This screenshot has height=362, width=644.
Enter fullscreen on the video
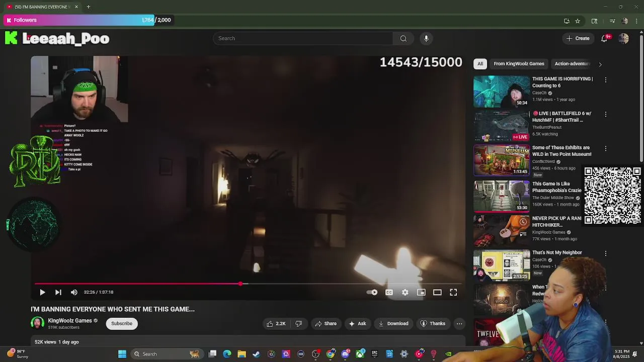pyautogui.click(x=453, y=292)
